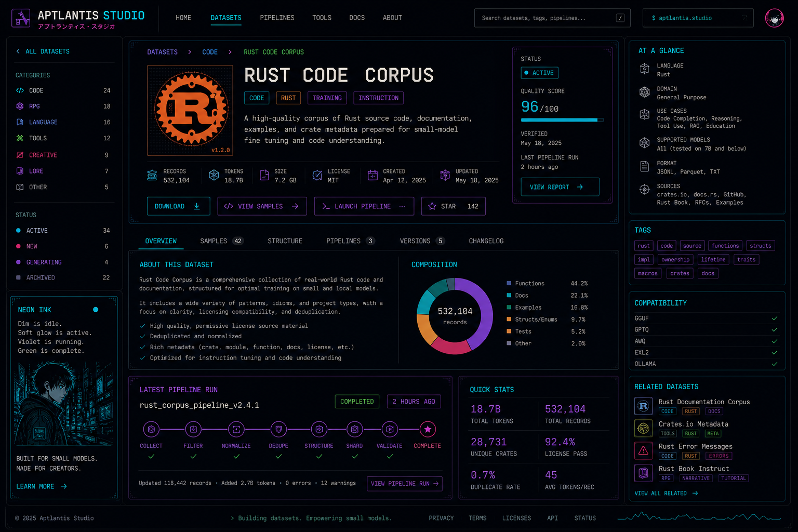Open the CODE breadcrumb link
Screen dimensions: 798x532
point(210,52)
